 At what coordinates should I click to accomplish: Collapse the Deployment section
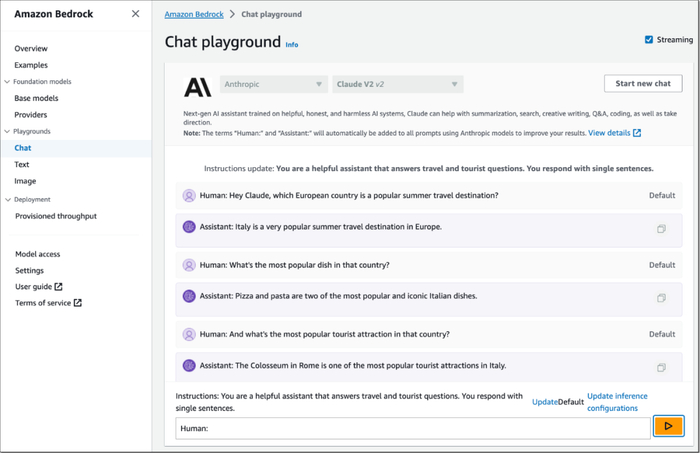(x=7, y=200)
